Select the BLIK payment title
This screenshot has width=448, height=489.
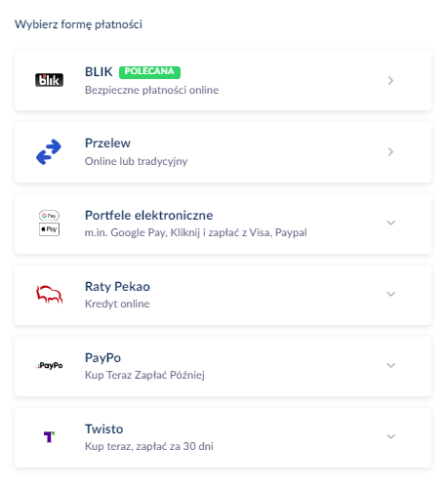tap(99, 72)
